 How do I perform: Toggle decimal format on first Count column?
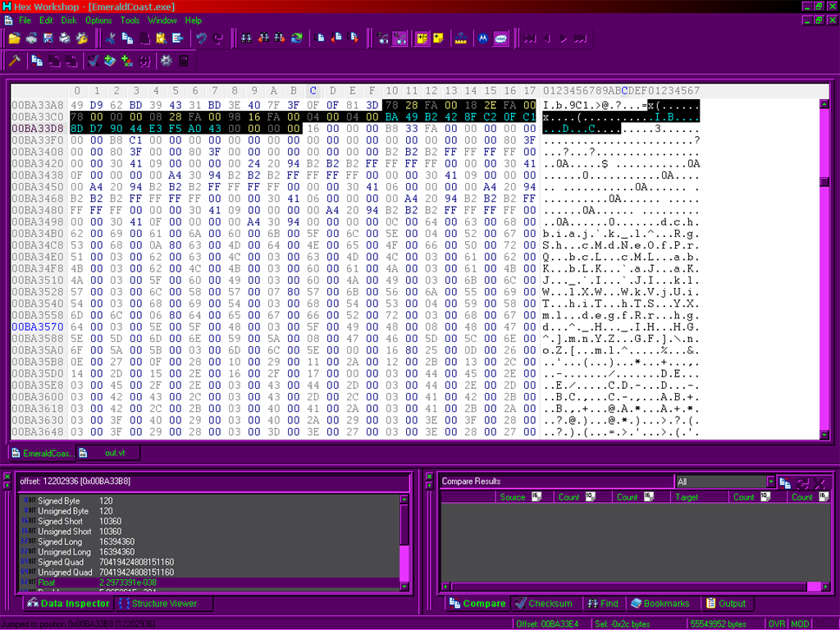(591, 497)
